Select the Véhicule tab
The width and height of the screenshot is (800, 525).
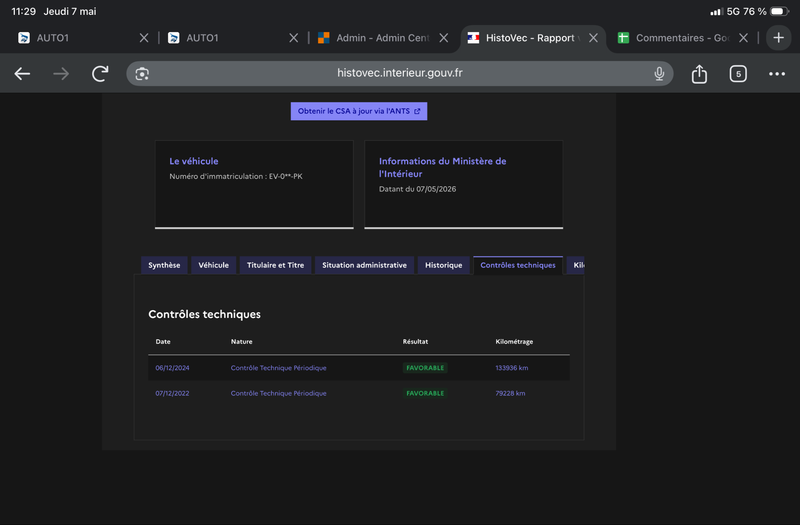click(213, 265)
